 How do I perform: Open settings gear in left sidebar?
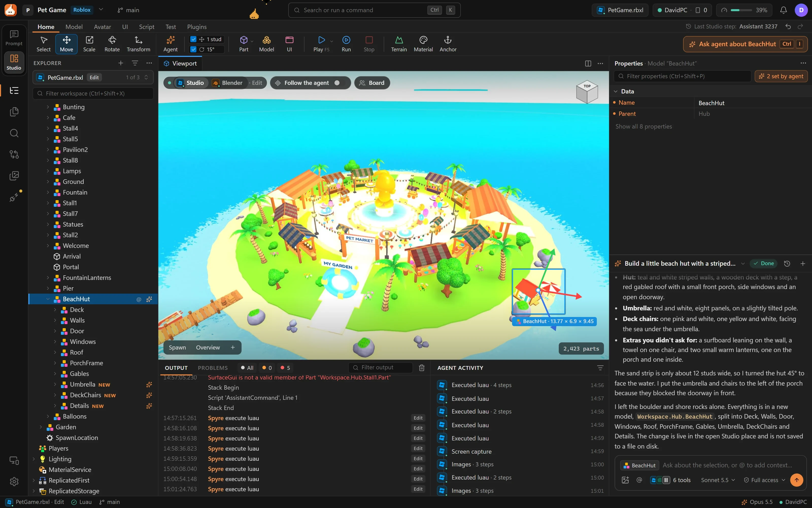[14, 482]
